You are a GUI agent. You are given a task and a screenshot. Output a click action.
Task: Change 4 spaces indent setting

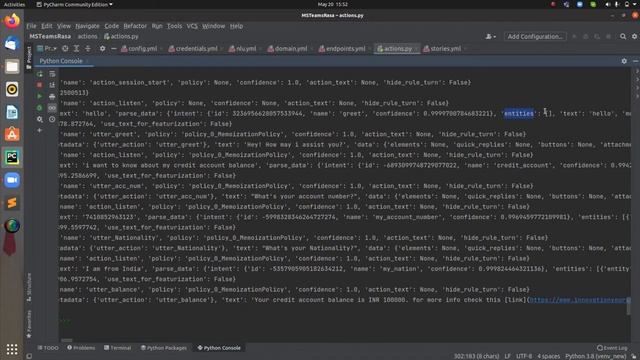[549, 356]
